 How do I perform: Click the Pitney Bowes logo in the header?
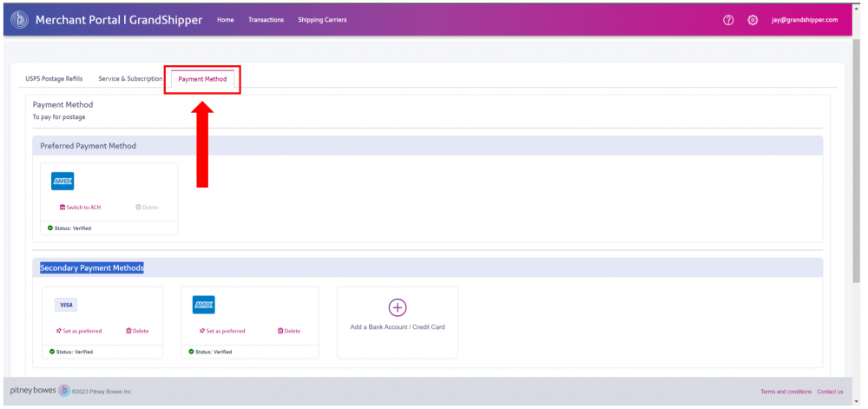(19, 20)
